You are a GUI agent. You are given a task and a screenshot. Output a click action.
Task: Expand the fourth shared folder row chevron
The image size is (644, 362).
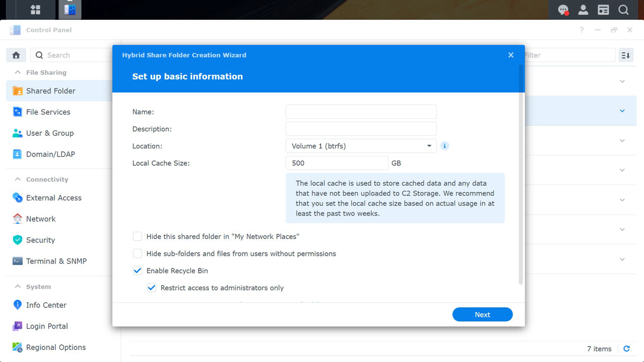click(x=622, y=170)
